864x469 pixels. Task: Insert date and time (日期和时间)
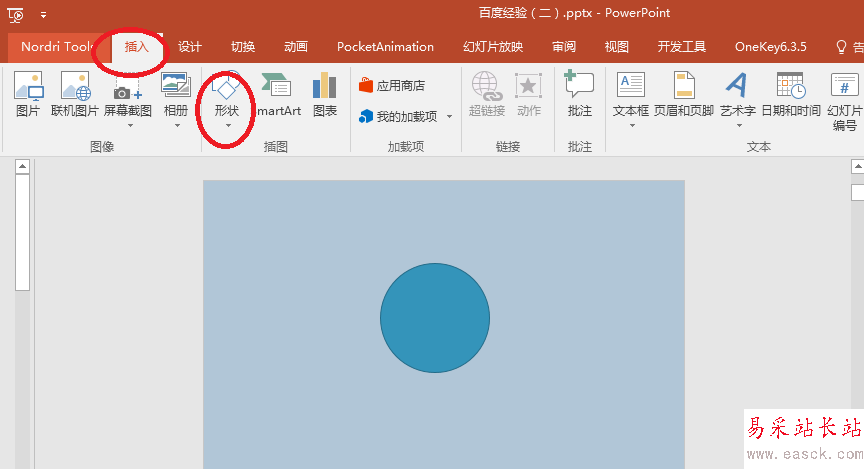pos(791,94)
